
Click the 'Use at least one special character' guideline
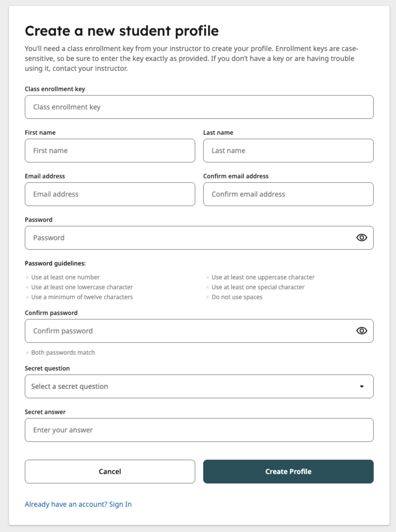pyautogui.click(x=258, y=287)
